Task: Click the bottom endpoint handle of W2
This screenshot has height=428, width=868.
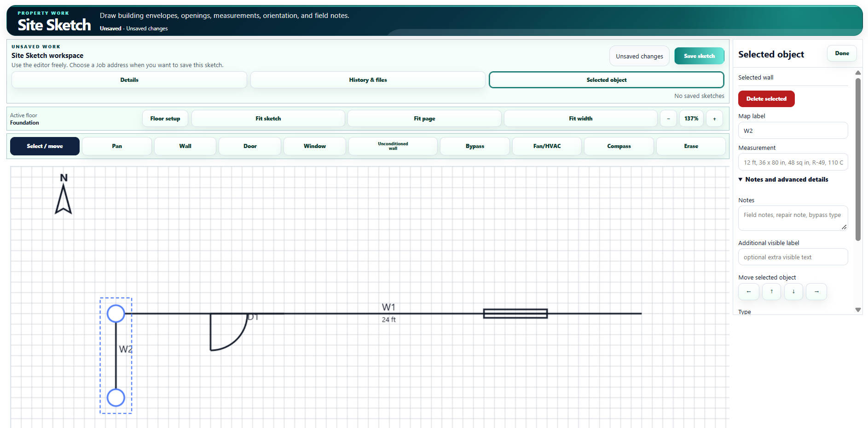Action: point(116,398)
